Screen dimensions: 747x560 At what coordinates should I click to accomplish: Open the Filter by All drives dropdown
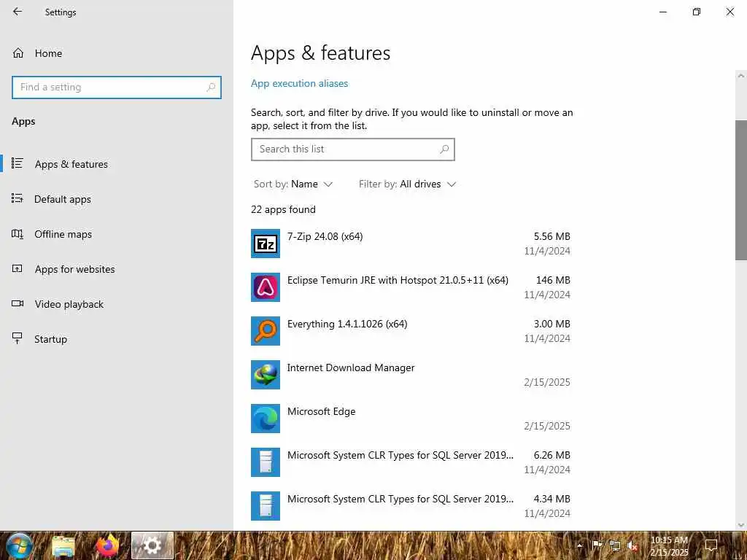click(407, 184)
